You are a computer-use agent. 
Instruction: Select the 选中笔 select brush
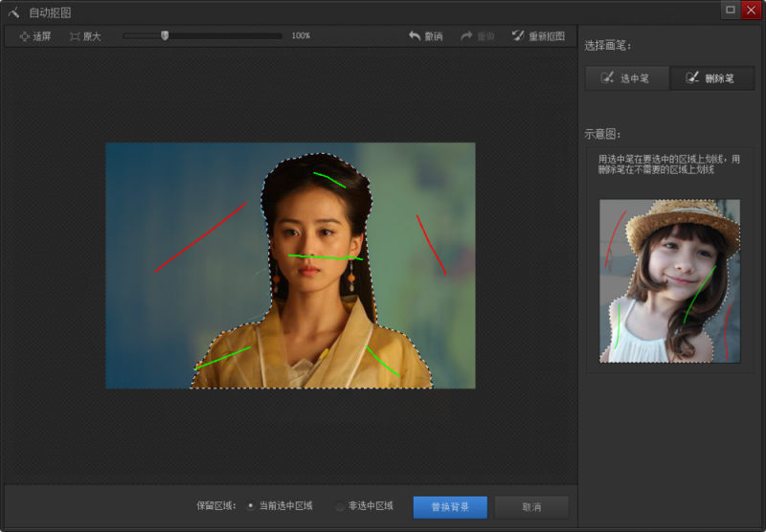tap(627, 78)
